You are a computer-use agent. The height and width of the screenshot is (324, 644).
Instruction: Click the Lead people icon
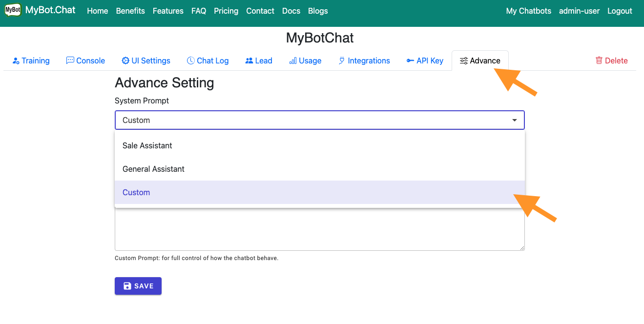click(x=249, y=61)
